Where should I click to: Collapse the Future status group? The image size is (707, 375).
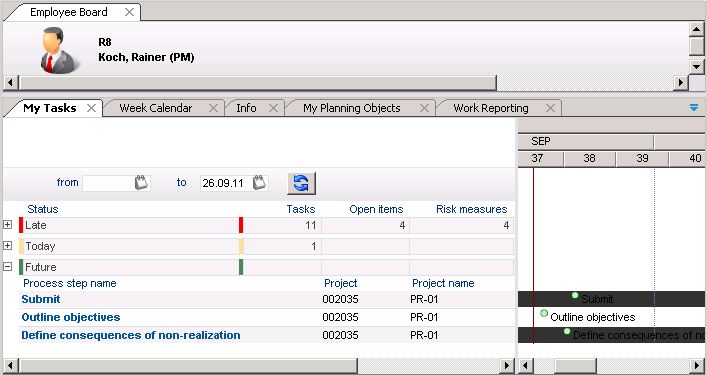[8, 266]
